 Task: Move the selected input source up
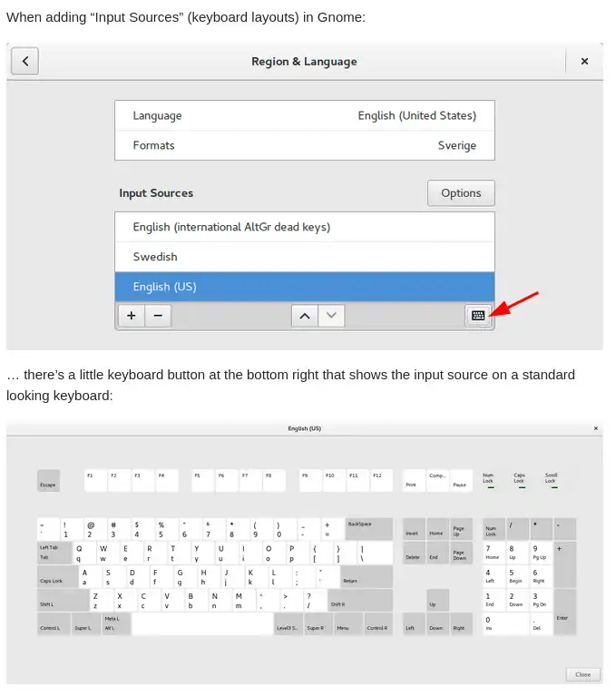[305, 316]
